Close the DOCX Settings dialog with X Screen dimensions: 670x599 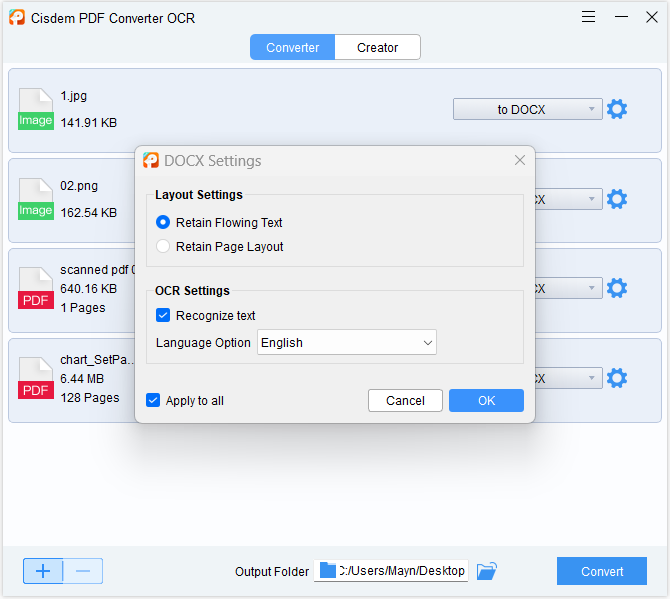coord(520,160)
